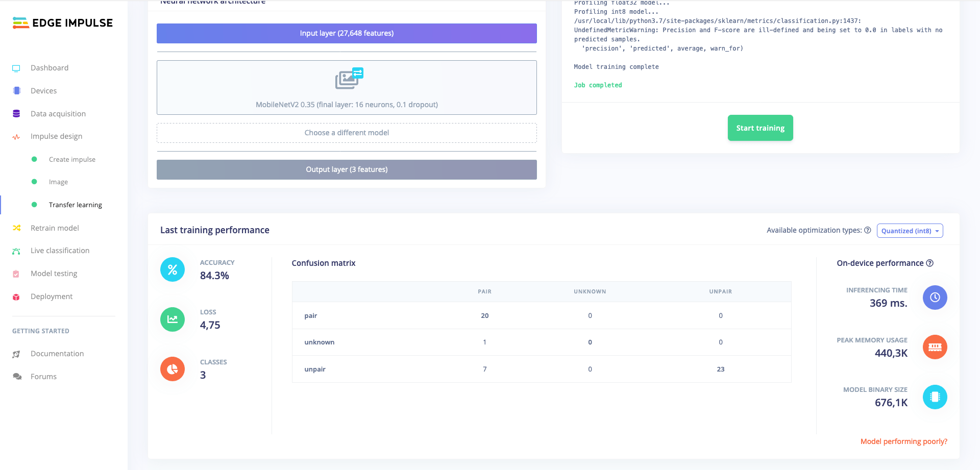Viewport: 980px width, 470px height.
Task: Click the classes pie chart icon
Action: (173, 369)
